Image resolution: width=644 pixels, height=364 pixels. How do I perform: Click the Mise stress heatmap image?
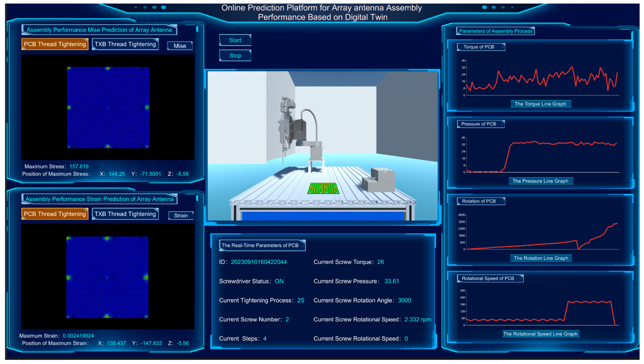point(108,107)
